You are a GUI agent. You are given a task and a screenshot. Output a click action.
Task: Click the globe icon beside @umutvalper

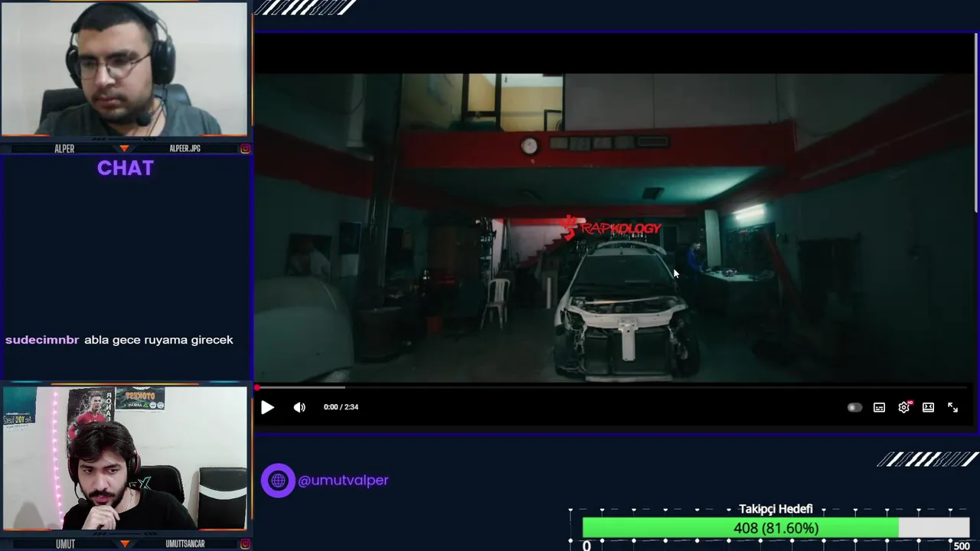(x=278, y=481)
